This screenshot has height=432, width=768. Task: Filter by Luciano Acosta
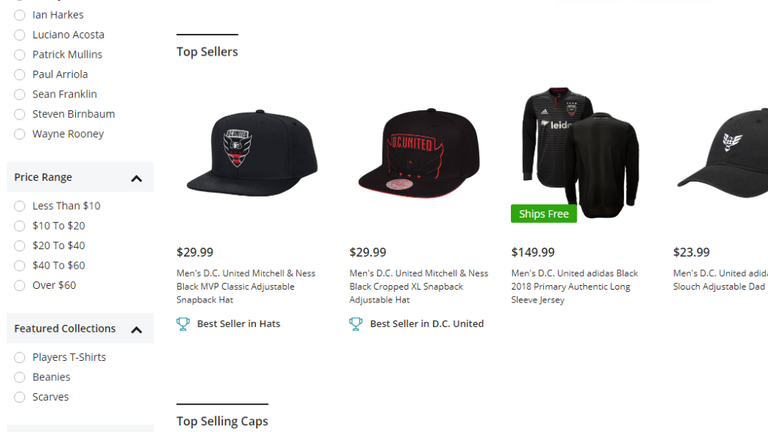20,35
